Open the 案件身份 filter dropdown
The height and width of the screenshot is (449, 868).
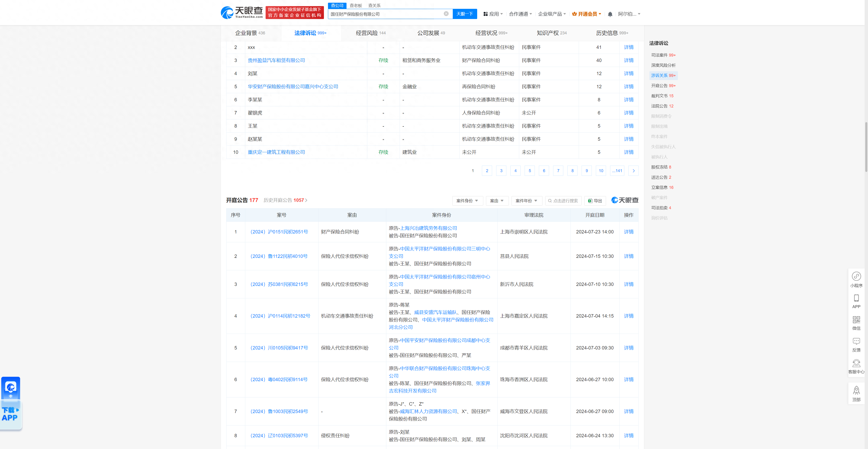pos(467,201)
